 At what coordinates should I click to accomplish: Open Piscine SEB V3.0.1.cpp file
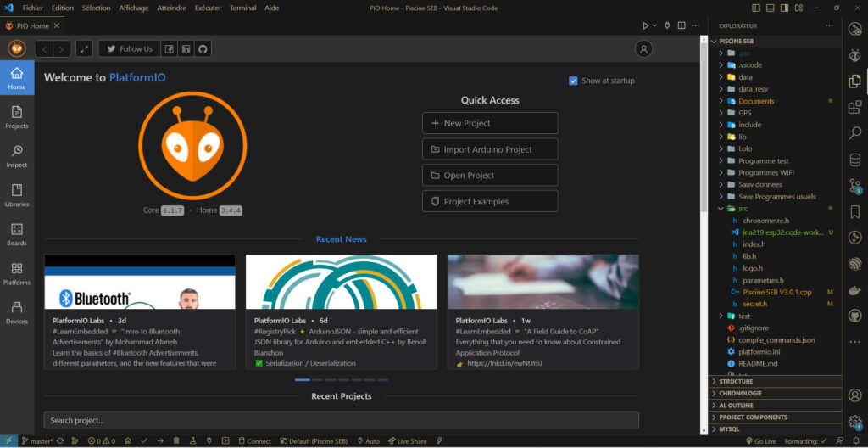(777, 292)
